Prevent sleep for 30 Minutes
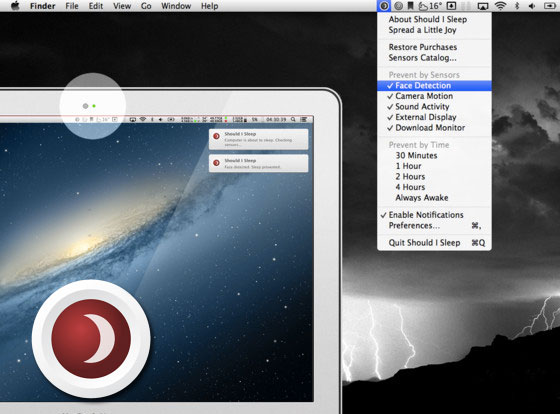Screen dimensions: 560x414 click(434, 155)
